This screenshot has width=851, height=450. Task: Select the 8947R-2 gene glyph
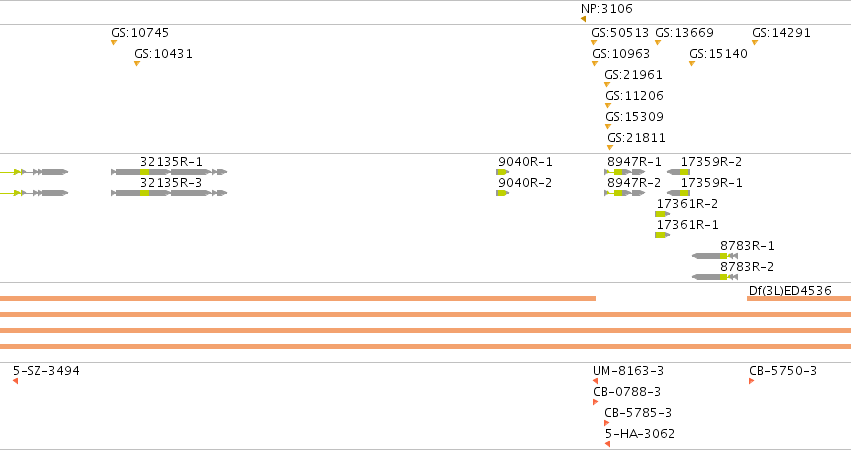(625, 193)
